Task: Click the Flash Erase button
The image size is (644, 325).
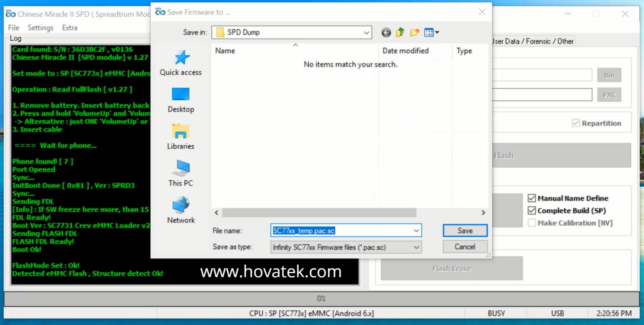Action: [452, 268]
